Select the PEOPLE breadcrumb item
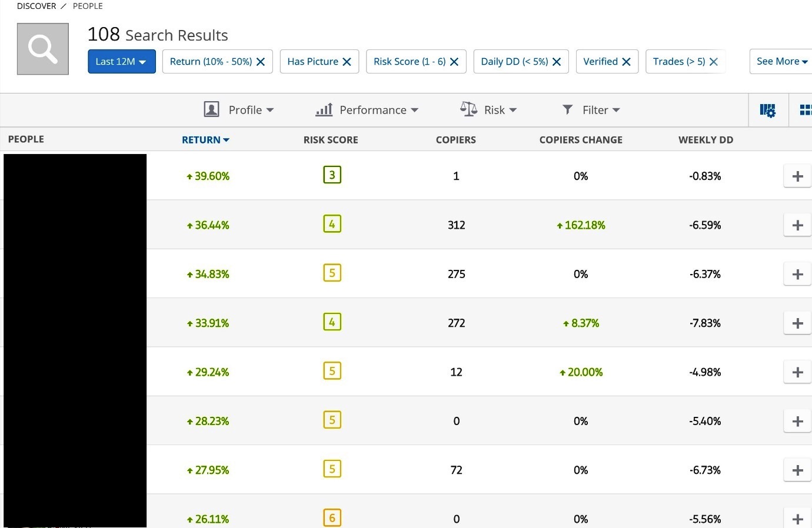The height and width of the screenshot is (528, 812). pos(88,6)
